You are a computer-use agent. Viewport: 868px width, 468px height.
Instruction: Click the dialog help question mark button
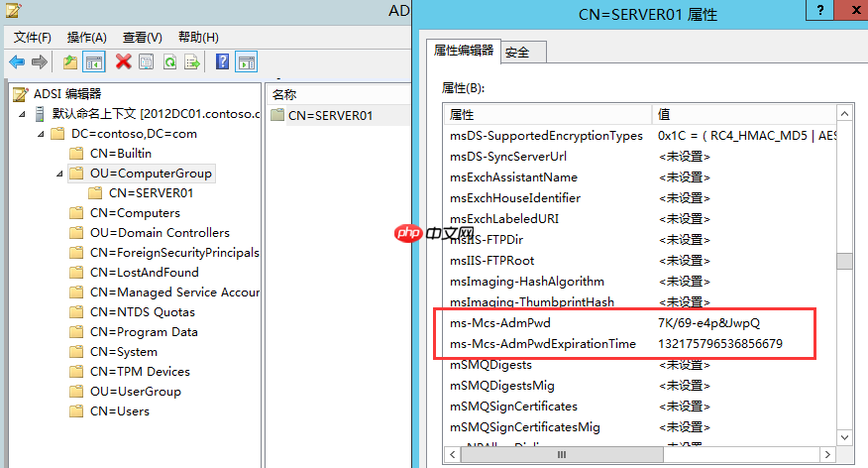coord(819,10)
